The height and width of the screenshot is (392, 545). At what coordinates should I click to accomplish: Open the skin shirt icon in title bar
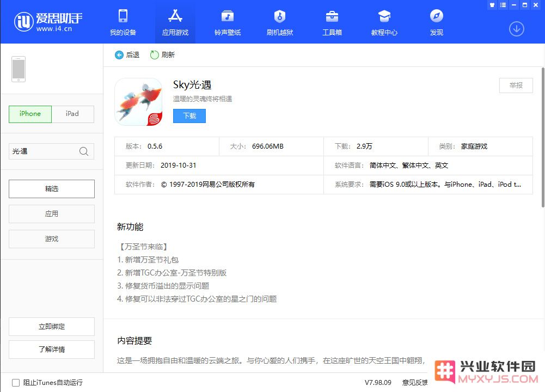pyautogui.click(x=492, y=5)
